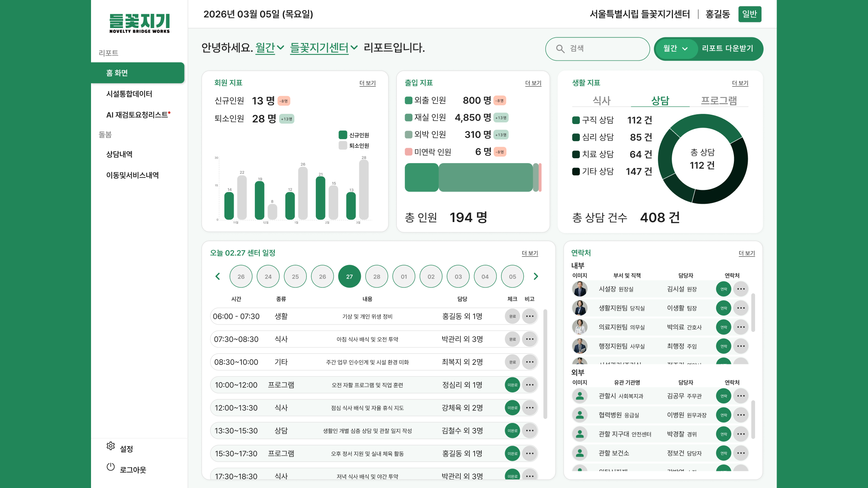Go to previous dates with left arrow
The width and height of the screenshot is (868, 488).
pyautogui.click(x=218, y=277)
